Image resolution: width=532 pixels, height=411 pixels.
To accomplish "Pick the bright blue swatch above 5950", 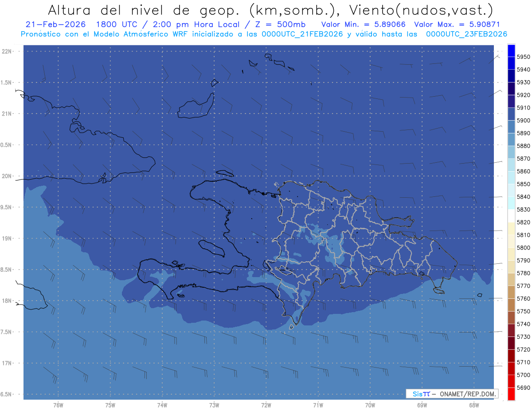I will click(x=511, y=51).
